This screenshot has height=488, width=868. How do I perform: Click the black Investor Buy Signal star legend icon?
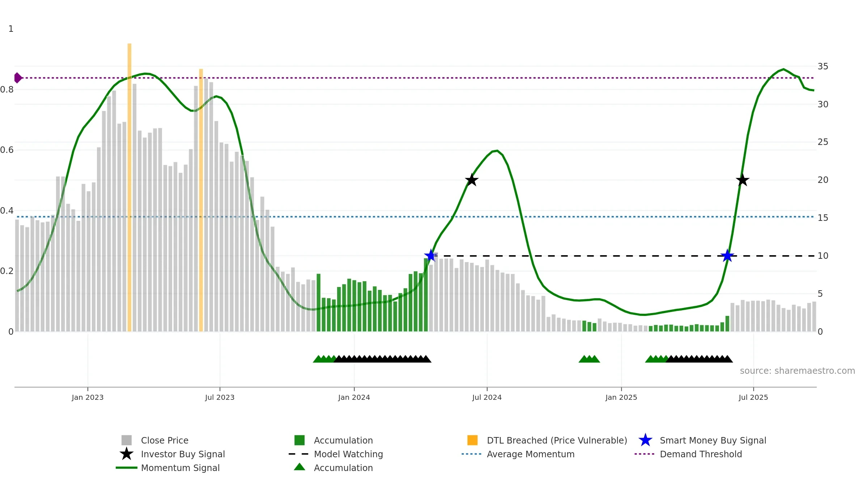[x=126, y=454]
